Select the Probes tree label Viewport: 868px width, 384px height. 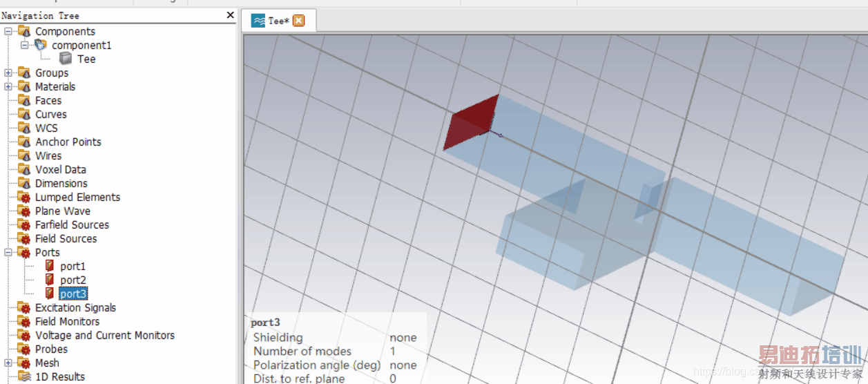coord(51,349)
